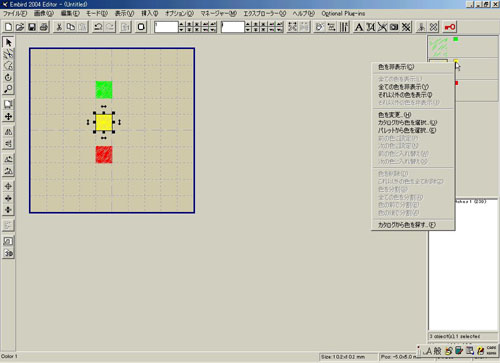Select the red square on canvas
The height and width of the screenshot is (363, 500).
[104, 155]
